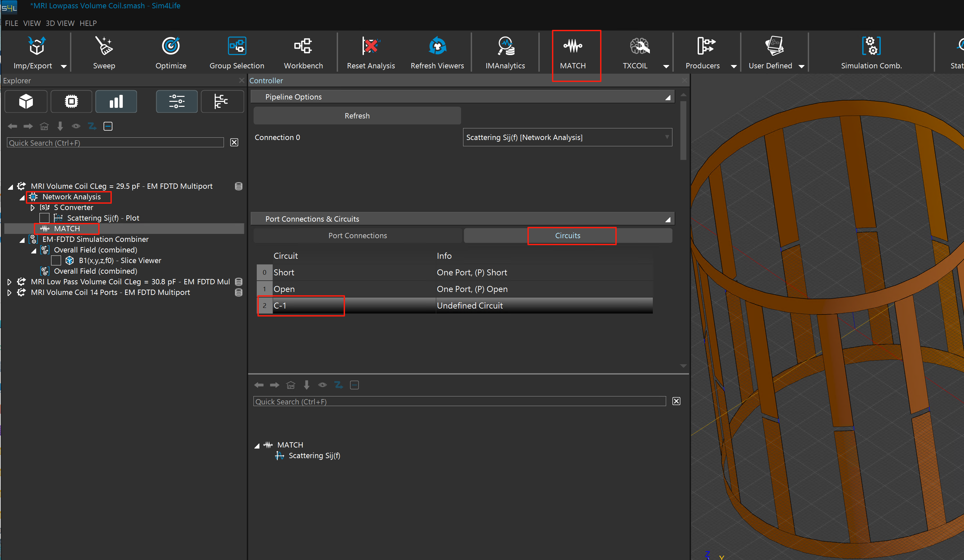Expand MRI Volume Coil 14 Ports node
This screenshot has width=964, height=560.
(x=9, y=293)
